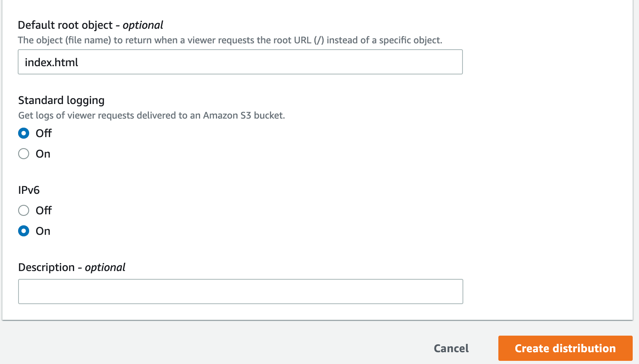Click the root URL help text under Default root object
Viewport: 639px width, 364px height.
tap(230, 40)
